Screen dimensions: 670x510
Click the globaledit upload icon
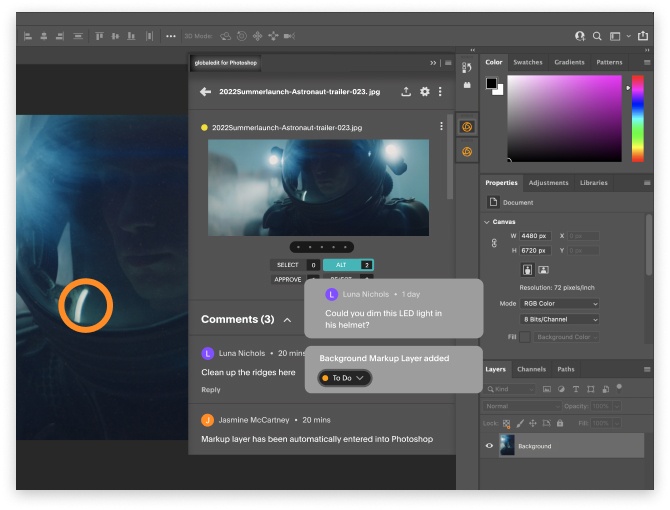click(406, 91)
